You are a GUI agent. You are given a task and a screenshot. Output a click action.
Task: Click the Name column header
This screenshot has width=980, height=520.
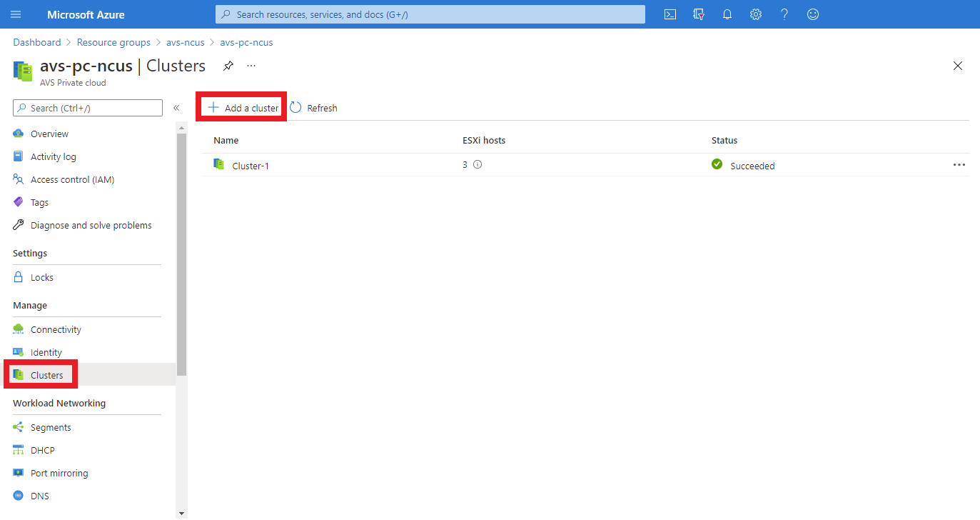[226, 140]
